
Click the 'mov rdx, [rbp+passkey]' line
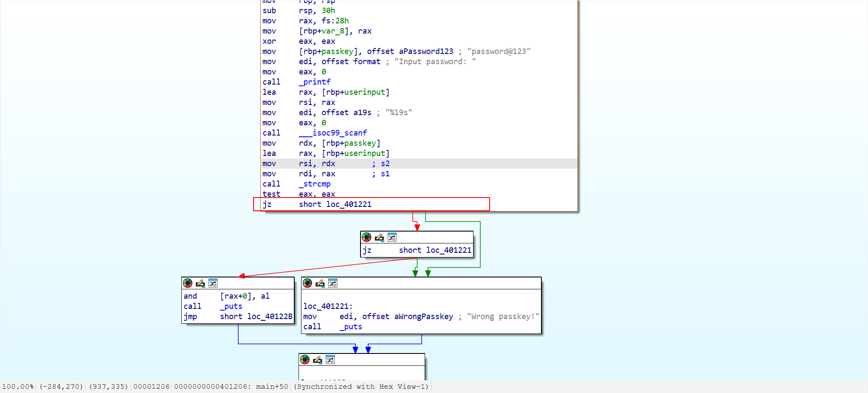click(x=321, y=143)
